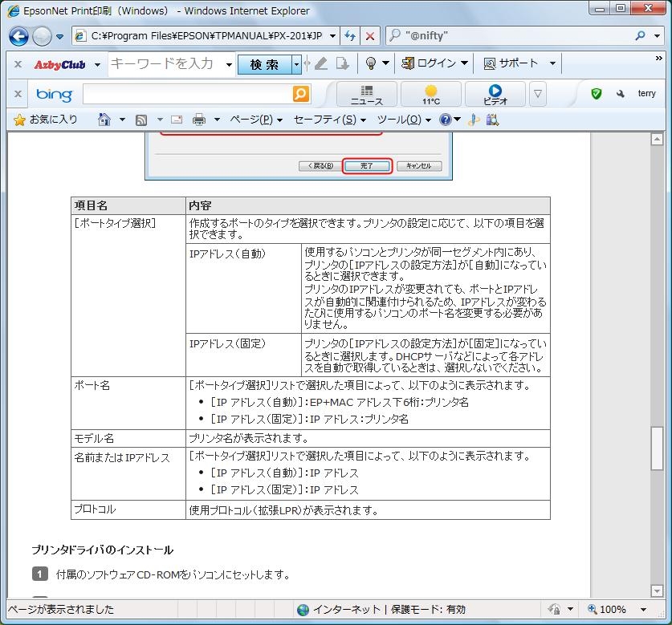The height and width of the screenshot is (625, 672).
Task: Click the Home page icon
Action: pyautogui.click(x=104, y=120)
